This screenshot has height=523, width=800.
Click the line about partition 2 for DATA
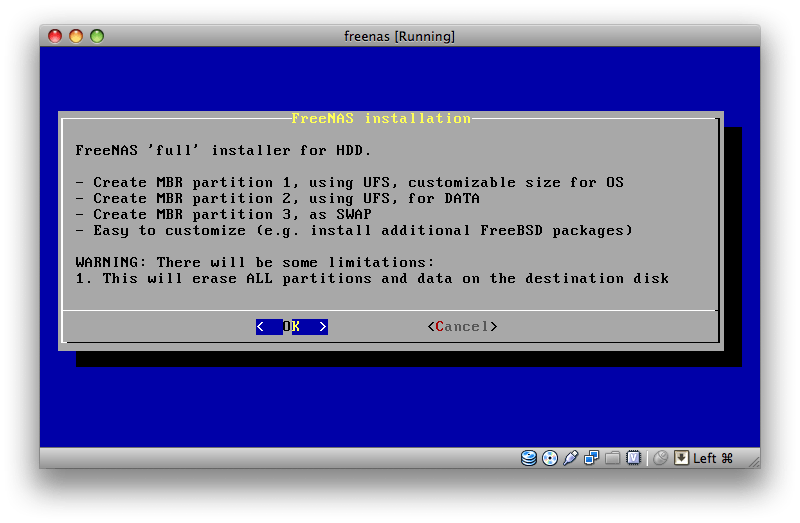click(278, 198)
